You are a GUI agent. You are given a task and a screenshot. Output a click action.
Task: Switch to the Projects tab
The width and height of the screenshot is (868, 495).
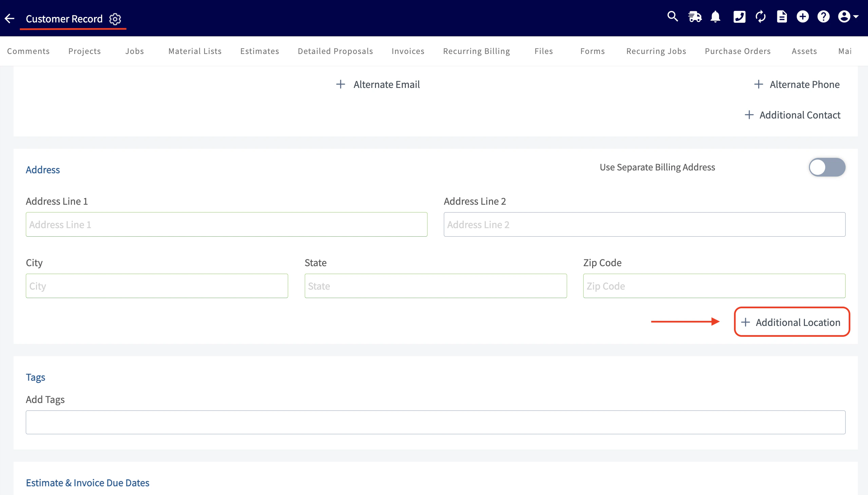tap(84, 51)
